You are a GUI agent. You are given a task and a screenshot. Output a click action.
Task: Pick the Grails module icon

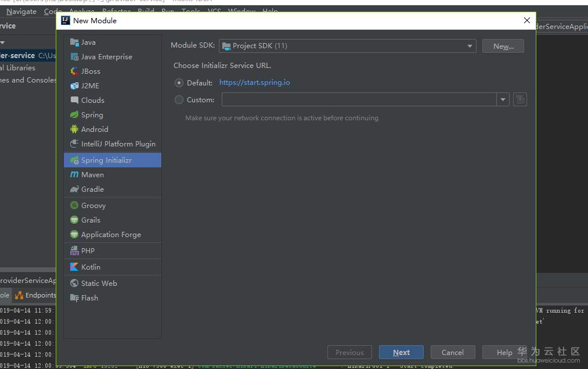pos(74,220)
